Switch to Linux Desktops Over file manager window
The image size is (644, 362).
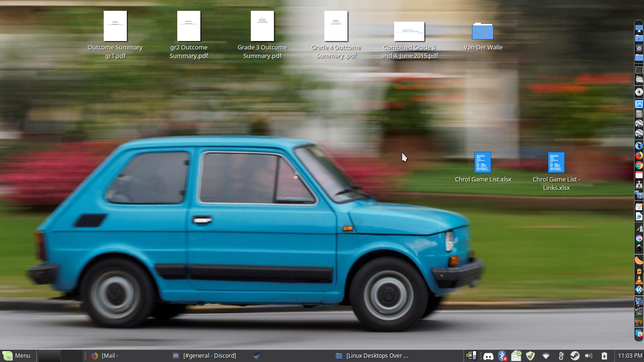click(372, 356)
